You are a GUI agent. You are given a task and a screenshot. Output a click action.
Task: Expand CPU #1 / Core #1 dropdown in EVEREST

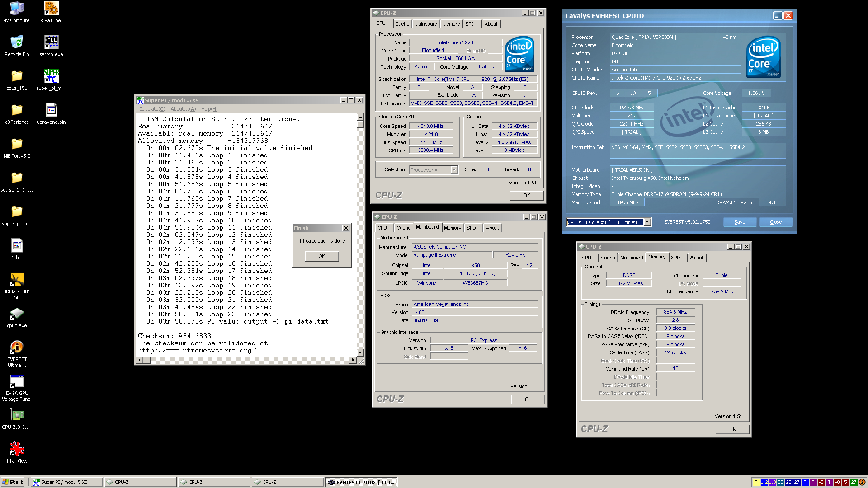pyautogui.click(x=647, y=222)
